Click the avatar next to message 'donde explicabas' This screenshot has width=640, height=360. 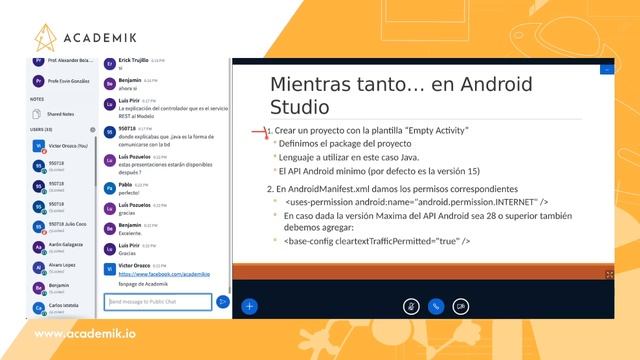click(x=110, y=132)
